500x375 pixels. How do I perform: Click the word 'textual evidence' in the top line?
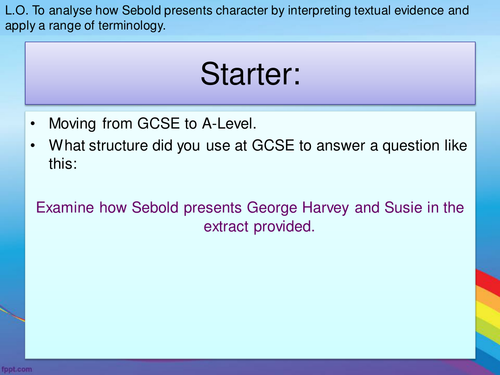pyautogui.click(x=399, y=10)
